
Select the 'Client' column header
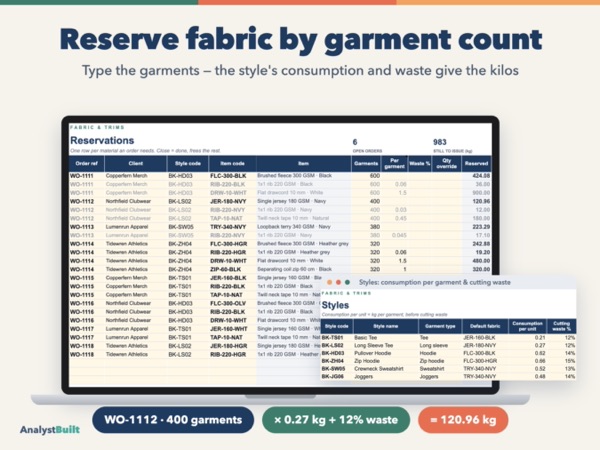coord(135,163)
